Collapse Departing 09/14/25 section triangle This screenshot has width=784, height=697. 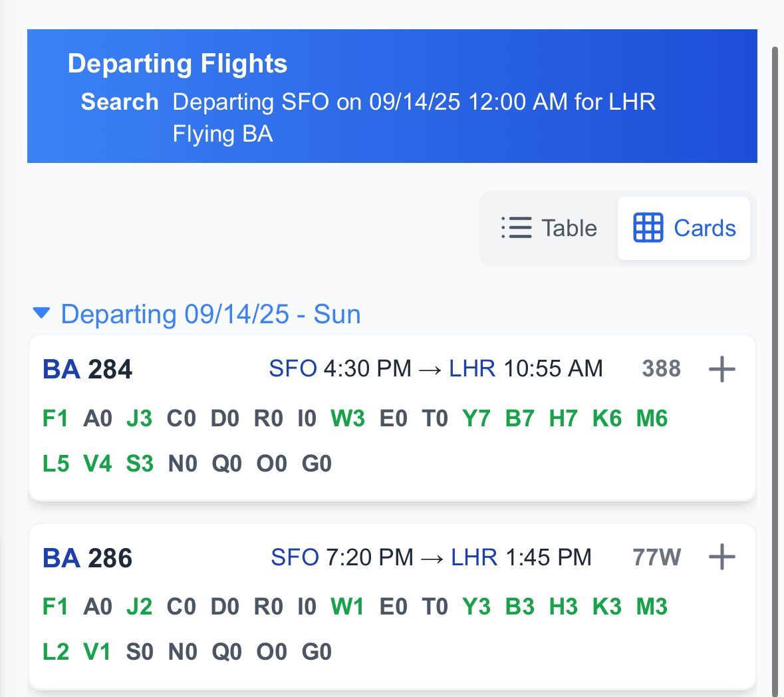coord(41,313)
